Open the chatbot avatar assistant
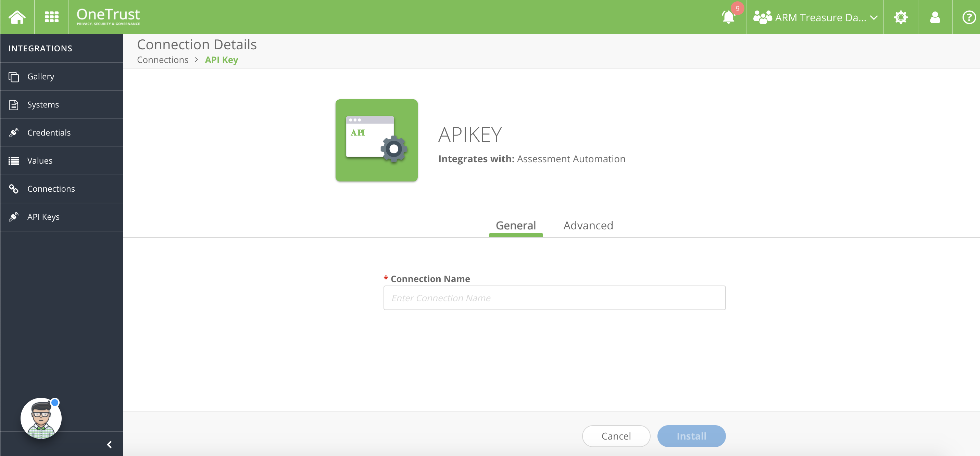 [x=41, y=418]
